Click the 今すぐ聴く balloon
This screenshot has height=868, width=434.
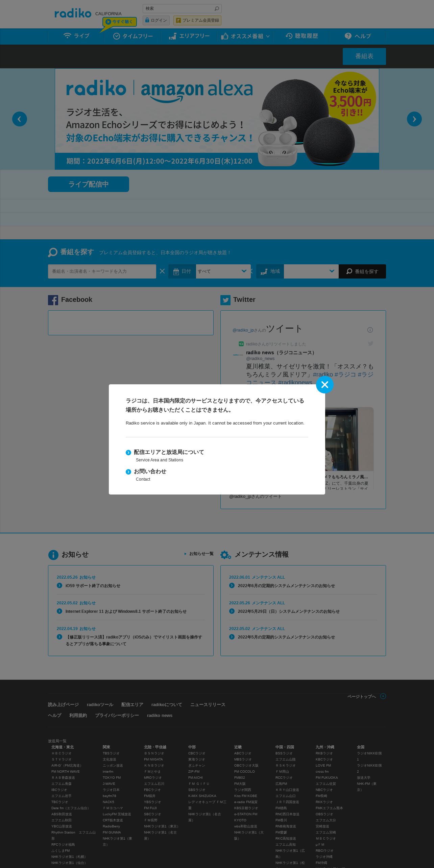click(x=120, y=22)
